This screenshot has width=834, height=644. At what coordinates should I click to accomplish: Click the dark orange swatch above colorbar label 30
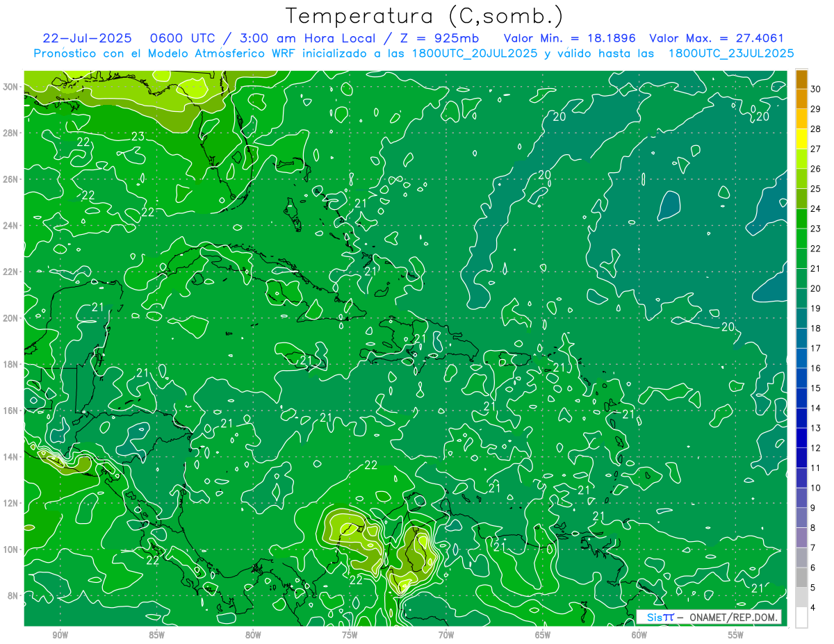801,79
